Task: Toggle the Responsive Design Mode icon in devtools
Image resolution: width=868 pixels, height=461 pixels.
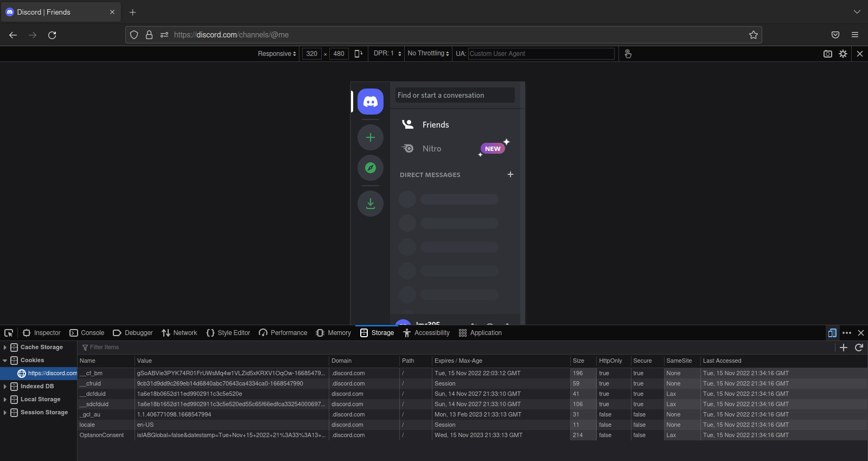Action: pyautogui.click(x=832, y=333)
